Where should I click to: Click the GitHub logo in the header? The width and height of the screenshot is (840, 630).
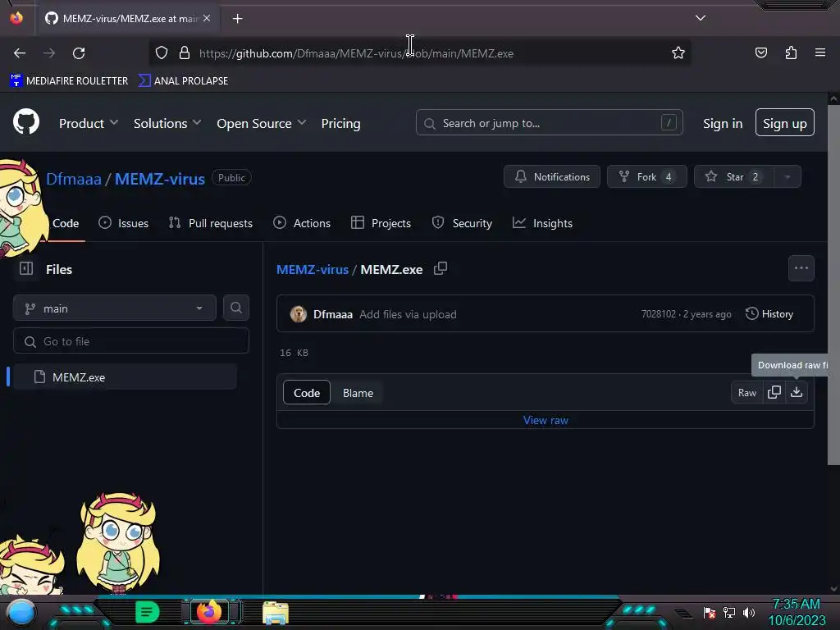coord(25,122)
